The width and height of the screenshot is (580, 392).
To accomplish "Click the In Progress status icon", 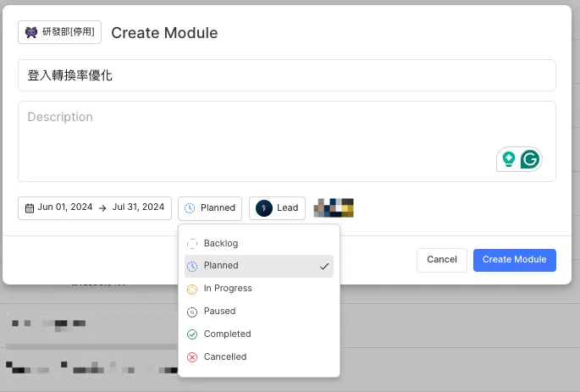I will 191,289.
